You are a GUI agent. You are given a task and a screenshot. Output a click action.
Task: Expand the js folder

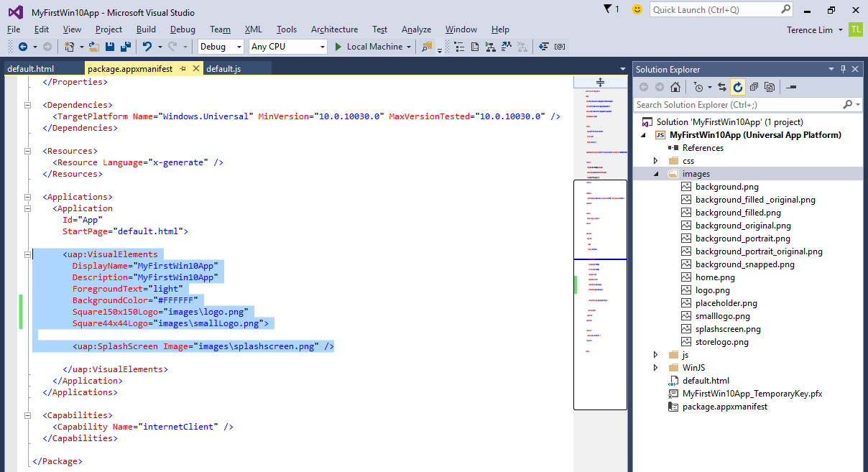[655, 355]
